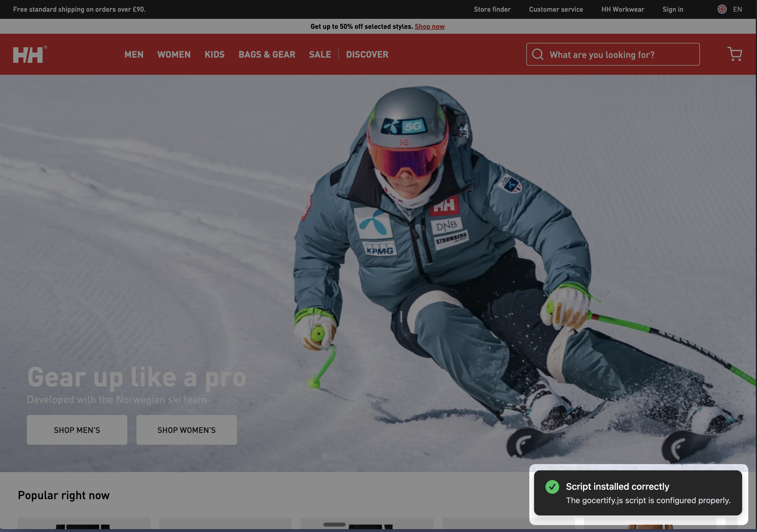
Task: Expand the MEN navigation menu
Action: [x=134, y=55]
